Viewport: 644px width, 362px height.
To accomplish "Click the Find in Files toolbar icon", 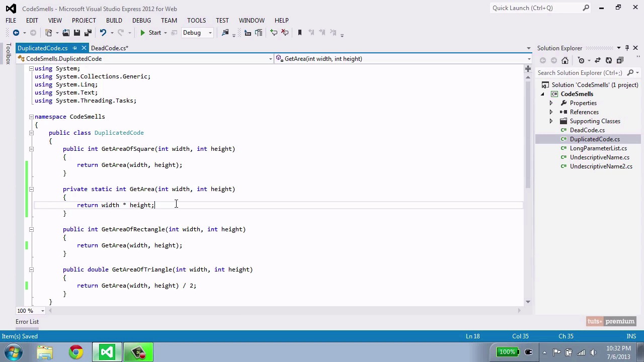I will click(x=225, y=33).
